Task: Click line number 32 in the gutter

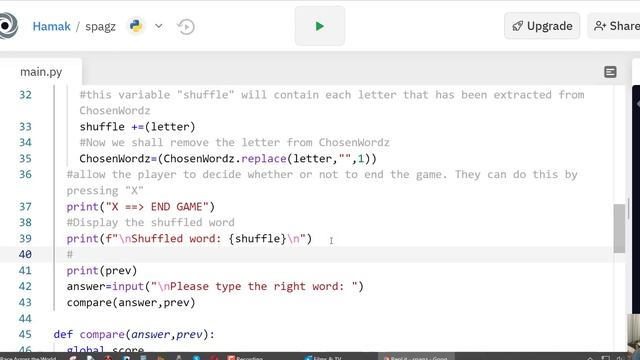Action: pyautogui.click(x=25, y=95)
